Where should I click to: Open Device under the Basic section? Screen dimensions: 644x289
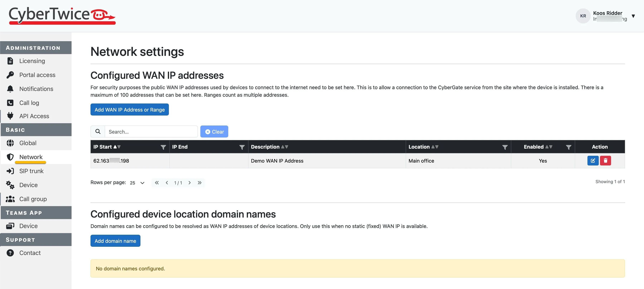(x=28, y=185)
